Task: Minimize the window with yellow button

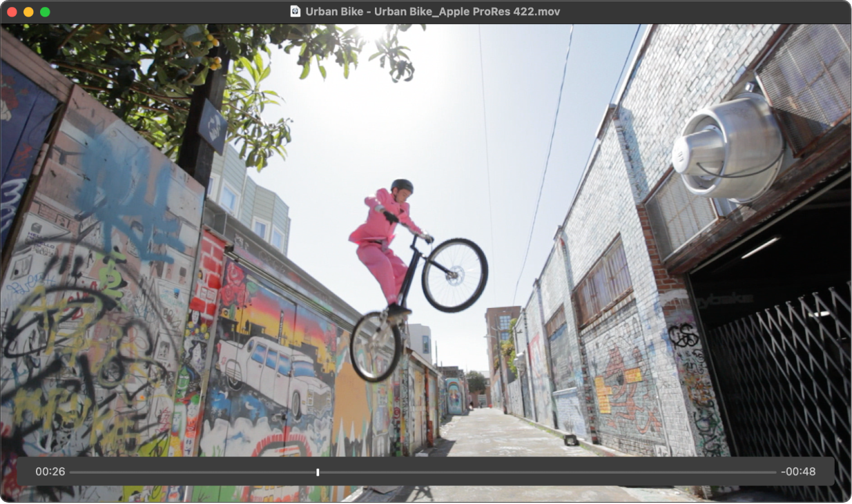Action: click(28, 12)
